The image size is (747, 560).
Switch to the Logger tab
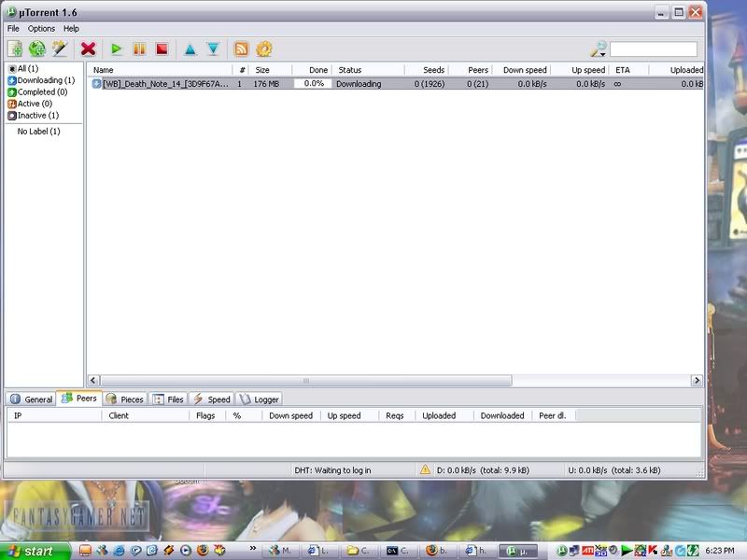click(259, 399)
